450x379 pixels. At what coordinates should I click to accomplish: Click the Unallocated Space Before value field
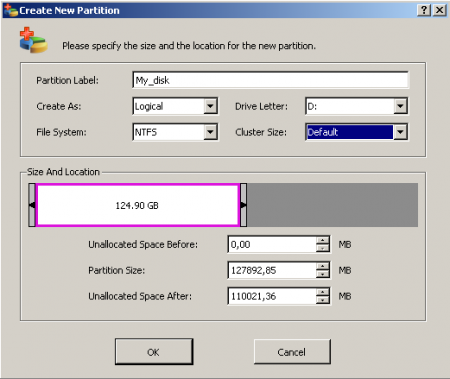tap(272, 244)
